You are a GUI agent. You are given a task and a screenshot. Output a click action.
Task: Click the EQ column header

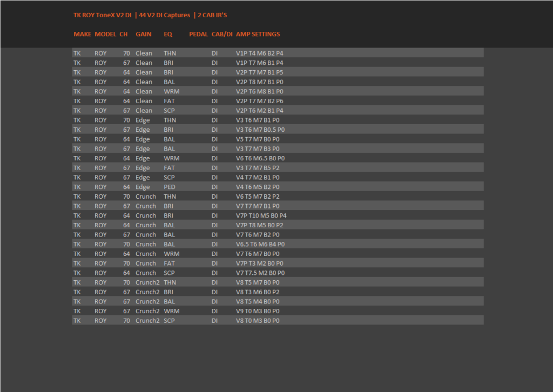[x=168, y=34]
